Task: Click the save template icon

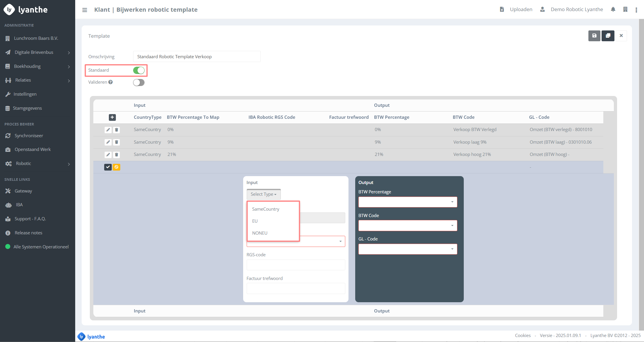Action: pos(594,36)
